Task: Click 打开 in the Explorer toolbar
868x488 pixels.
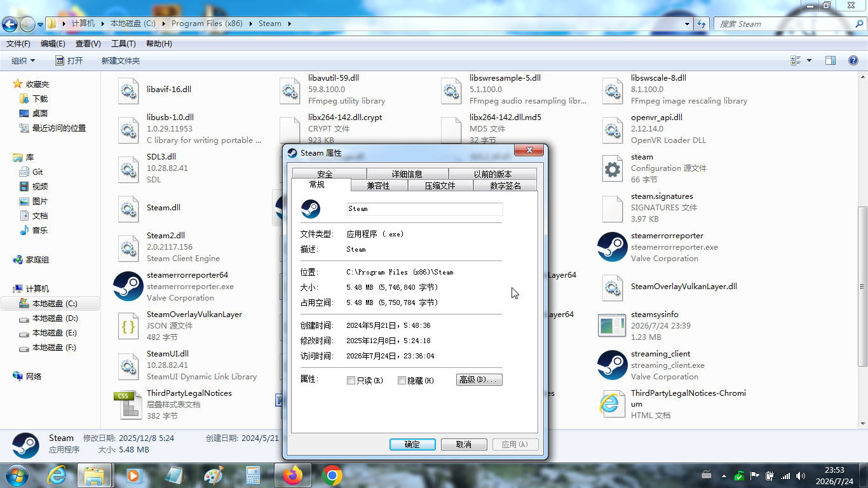Action: [x=69, y=60]
